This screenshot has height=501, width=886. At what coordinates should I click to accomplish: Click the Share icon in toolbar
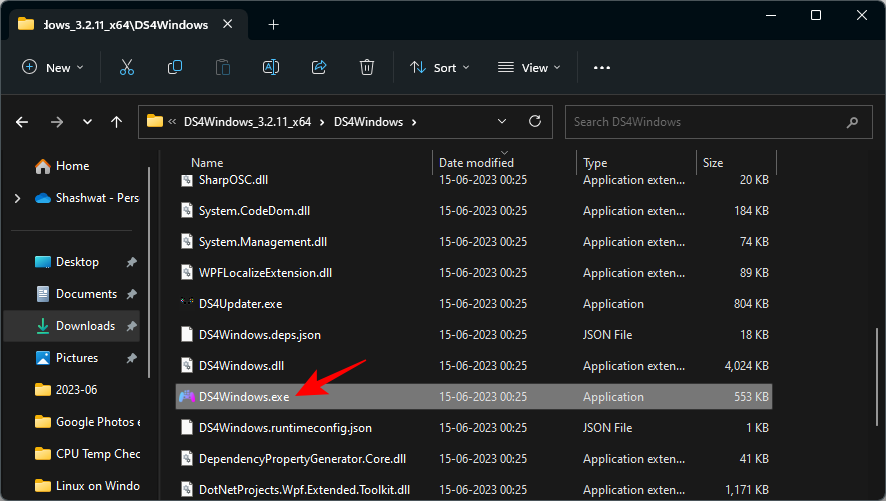(x=319, y=68)
